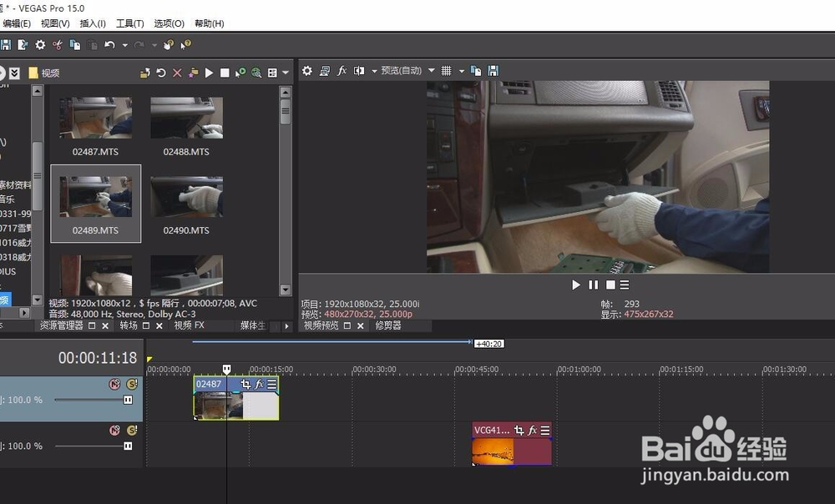Save preview snapshot to file
Screen dimensions: 835x504
493,71
